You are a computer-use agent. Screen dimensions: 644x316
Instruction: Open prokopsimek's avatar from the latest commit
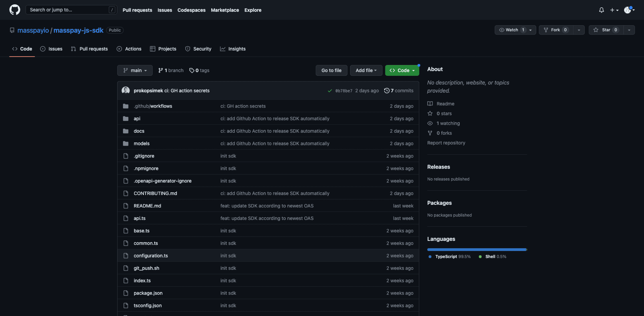point(126,90)
